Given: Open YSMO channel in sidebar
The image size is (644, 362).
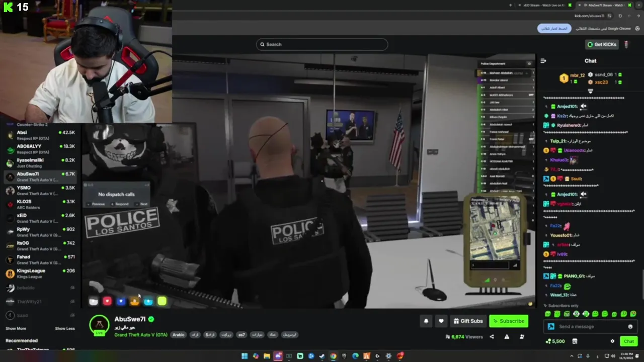Looking at the screenshot, I should [40, 191].
